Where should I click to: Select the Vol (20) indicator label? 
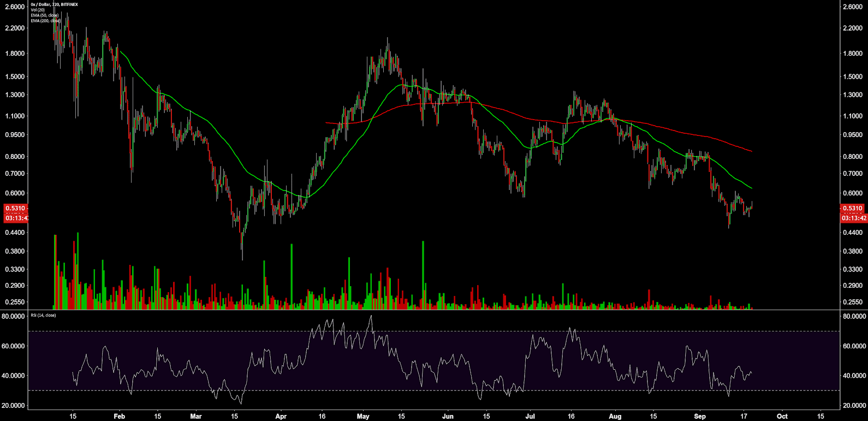(38, 10)
